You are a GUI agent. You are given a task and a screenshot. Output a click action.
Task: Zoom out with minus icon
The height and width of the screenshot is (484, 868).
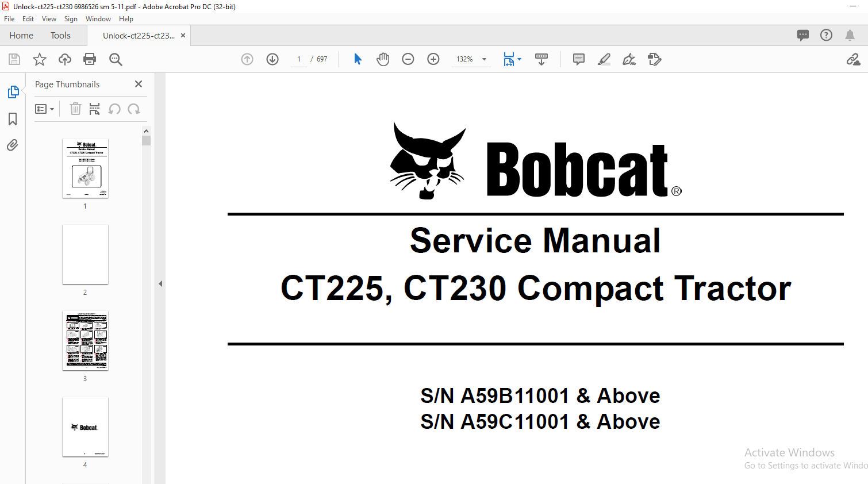tap(408, 59)
